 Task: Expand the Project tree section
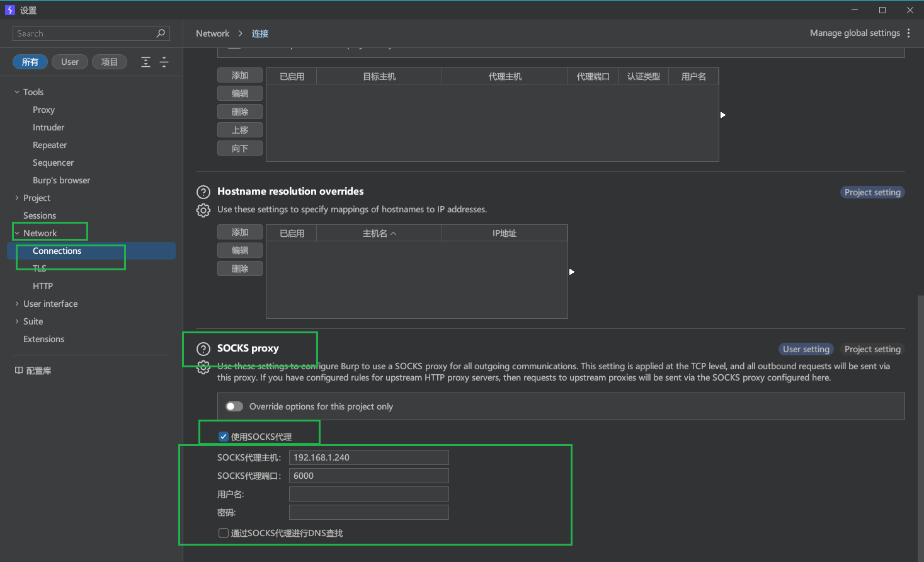tap(17, 198)
